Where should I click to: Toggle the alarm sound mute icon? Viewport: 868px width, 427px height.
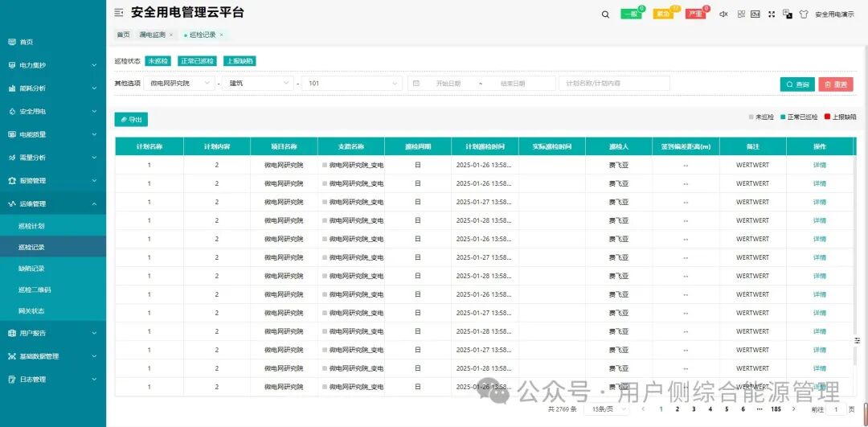[x=723, y=14]
